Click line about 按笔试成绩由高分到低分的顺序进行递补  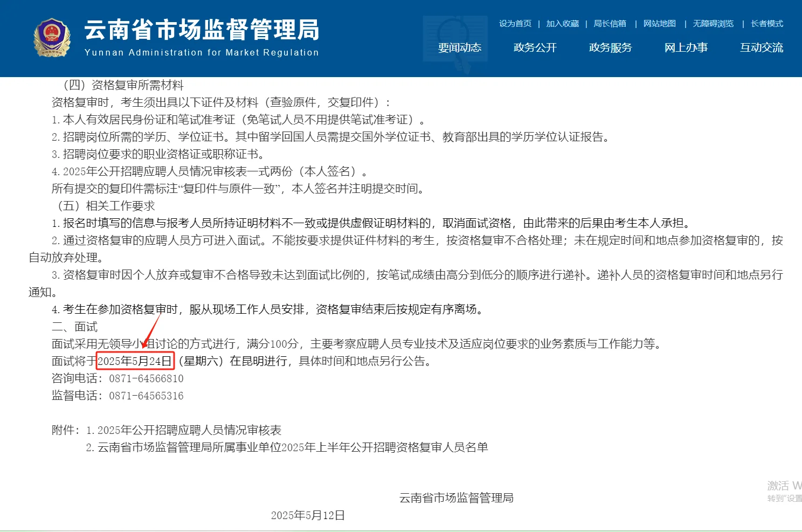tap(406, 284)
